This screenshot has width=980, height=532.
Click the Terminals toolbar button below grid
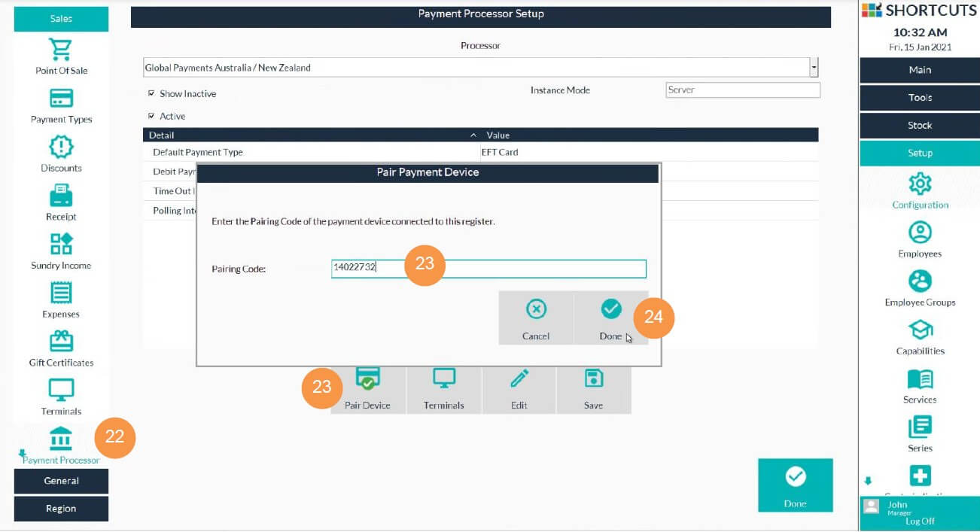[443, 390]
